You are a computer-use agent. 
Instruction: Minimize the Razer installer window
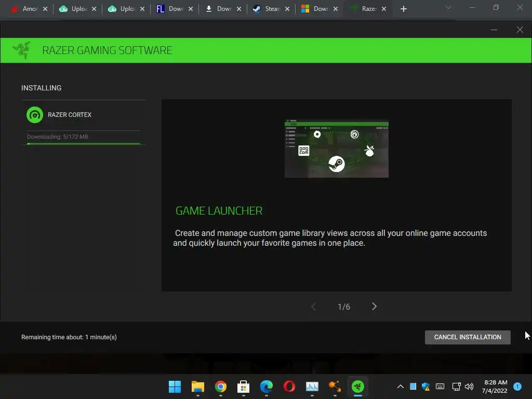coord(494,30)
